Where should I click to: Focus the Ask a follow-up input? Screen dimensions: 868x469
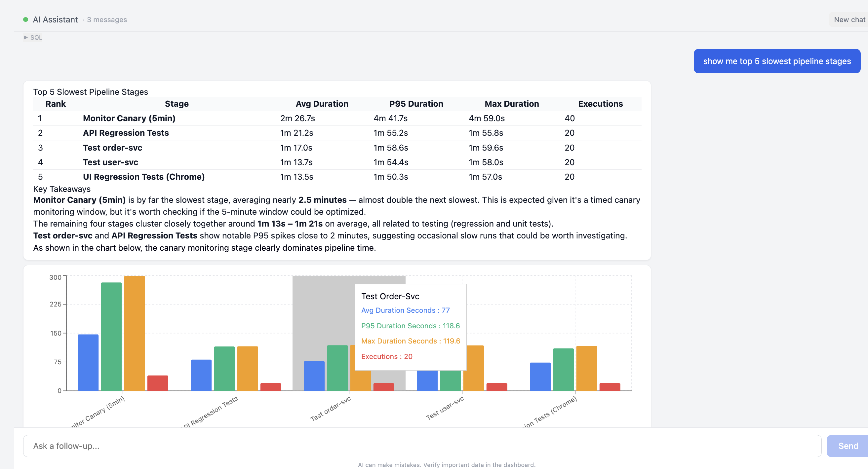point(422,446)
